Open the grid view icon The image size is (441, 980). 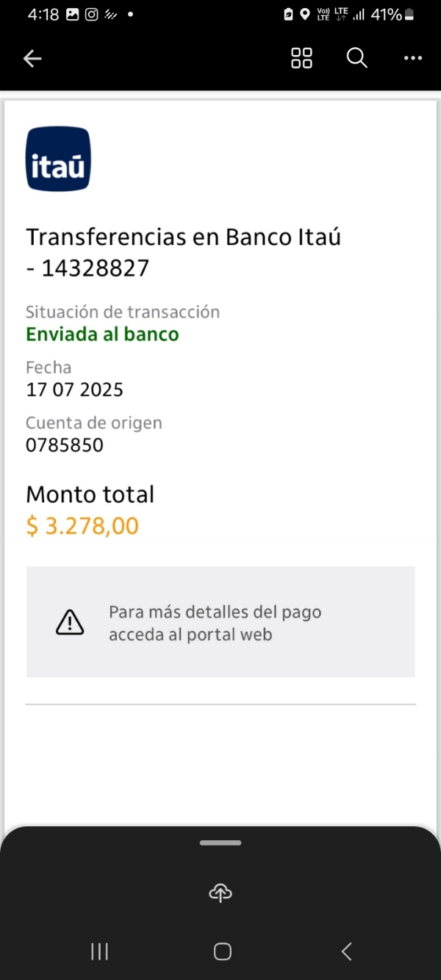click(301, 59)
